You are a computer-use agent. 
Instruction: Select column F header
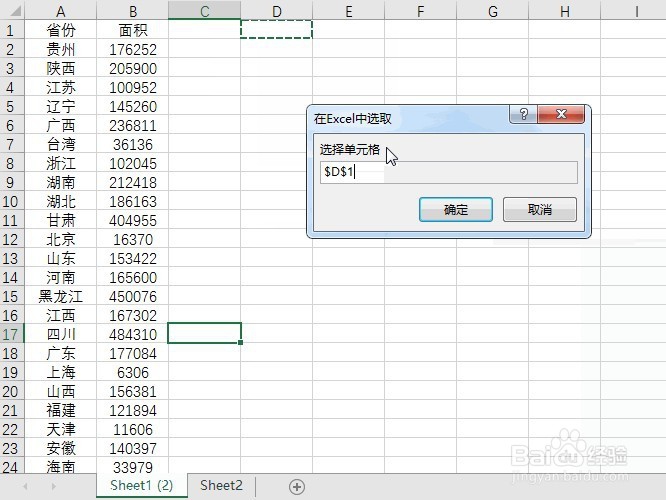click(420, 11)
